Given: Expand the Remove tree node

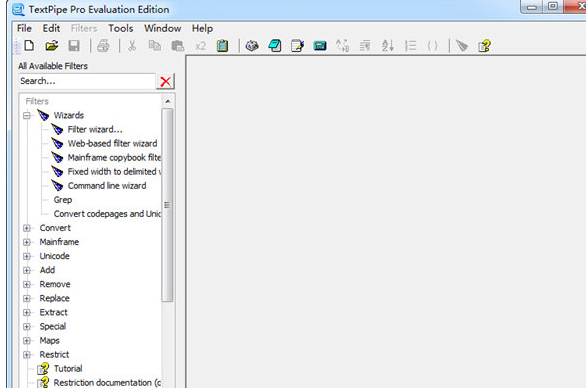Looking at the screenshot, I should tap(27, 284).
